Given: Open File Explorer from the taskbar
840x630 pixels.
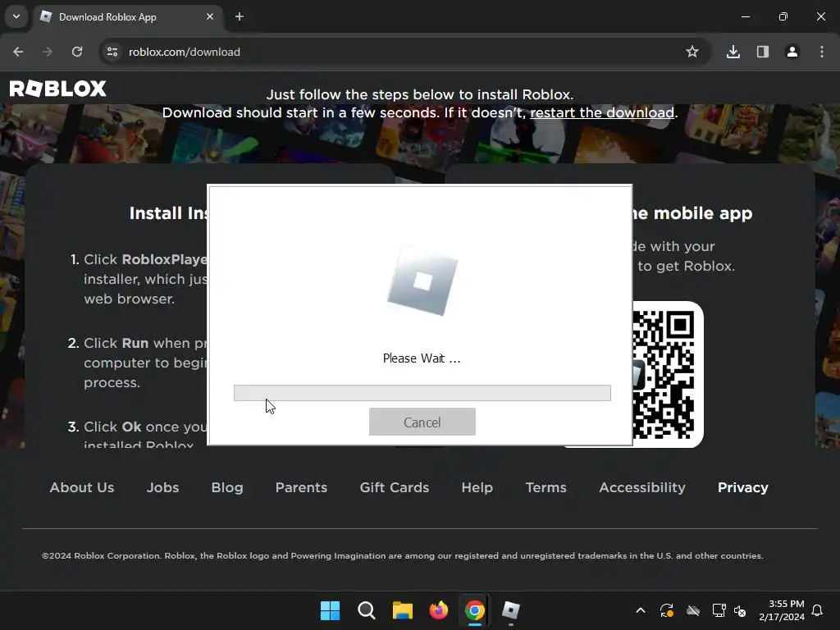Looking at the screenshot, I should click(x=402, y=610).
